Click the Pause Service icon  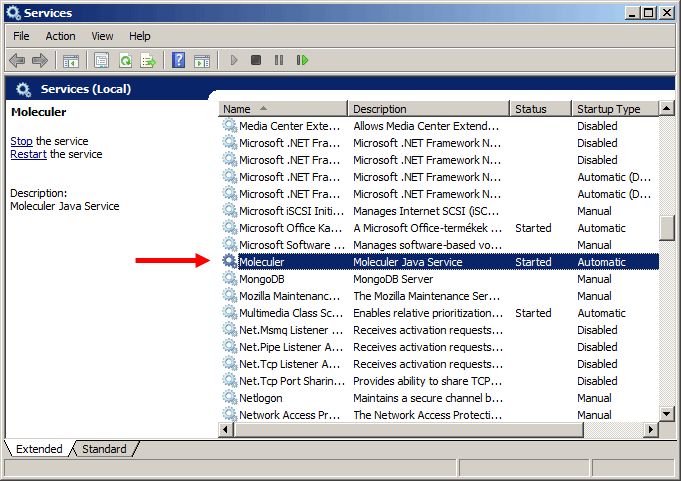point(279,60)
